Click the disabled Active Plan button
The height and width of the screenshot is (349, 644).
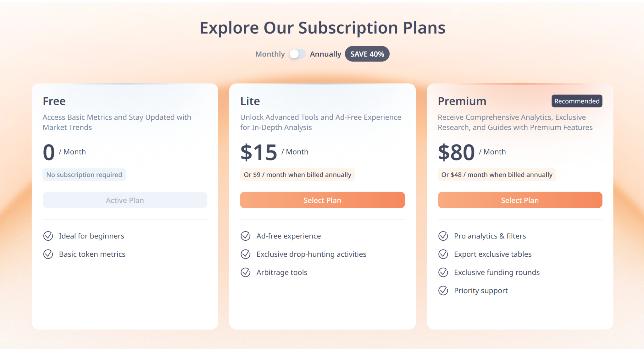(x=125, y=200)
